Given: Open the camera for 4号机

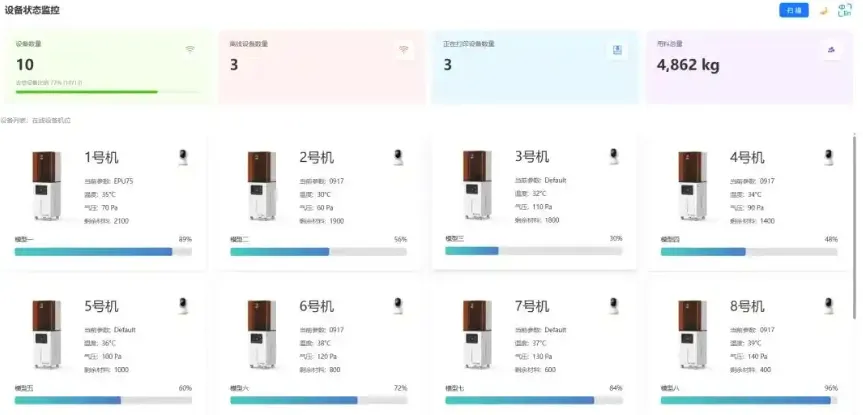Looking at the screenshot, I should click(829, 157).
